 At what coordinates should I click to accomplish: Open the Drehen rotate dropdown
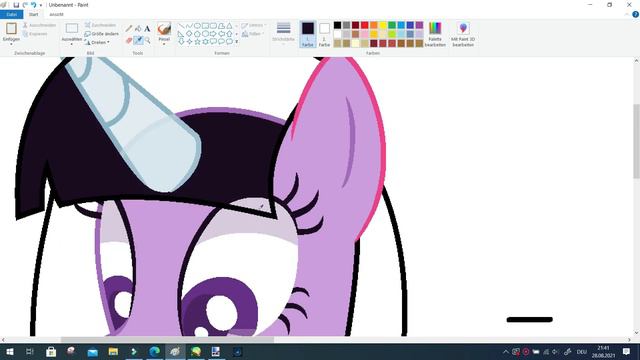(x=97, y=42)
